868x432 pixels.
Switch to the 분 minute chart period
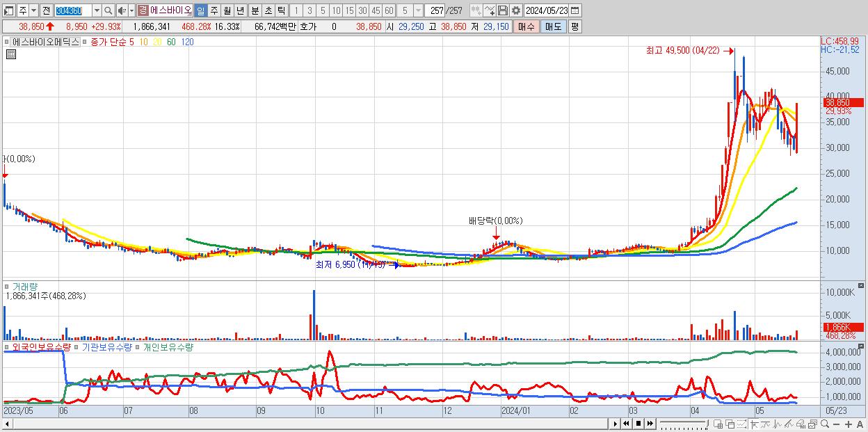tap(255, 10)
